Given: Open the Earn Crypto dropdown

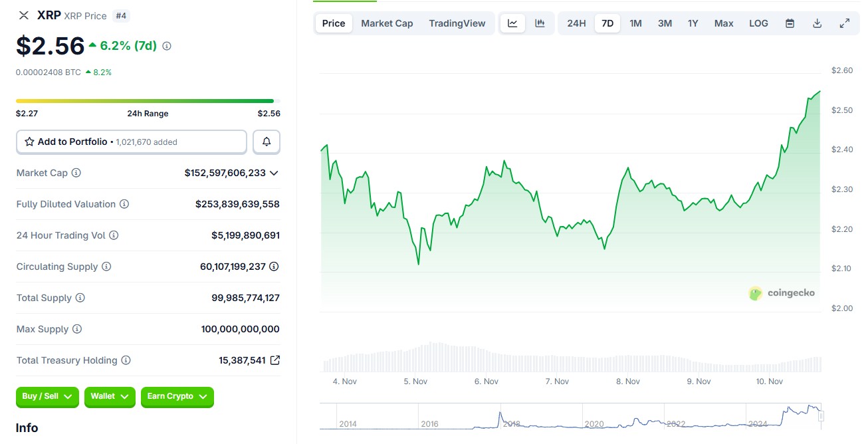Looking at the screenshot, I should coord(177,397).
